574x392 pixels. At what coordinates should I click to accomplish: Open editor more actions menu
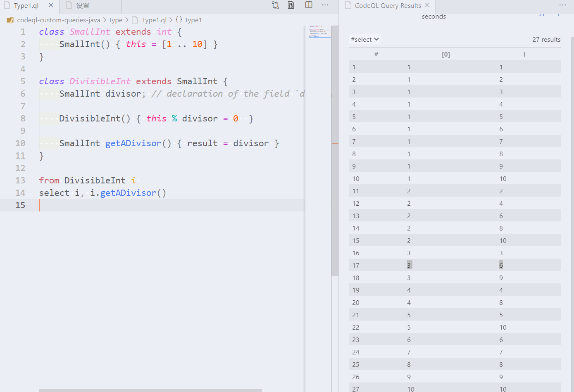[325, 5]
